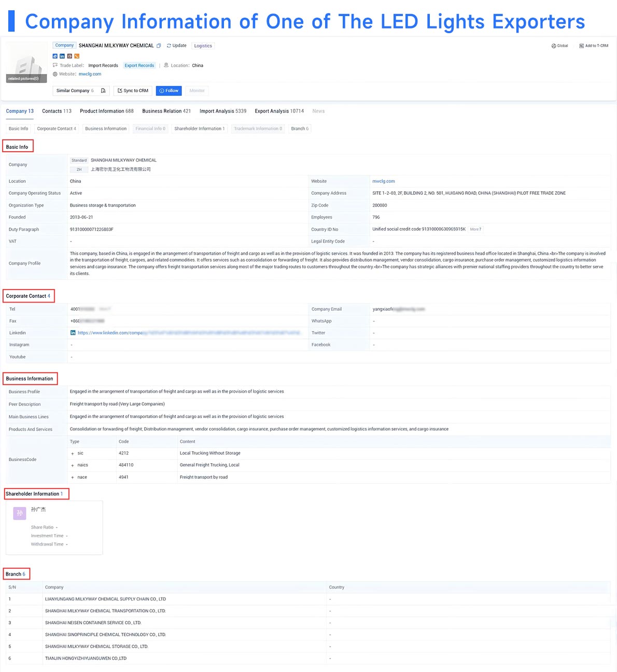
Task: Select branch SHANGHAI MILKYWAY CHEMICAL STORAGE CO., LTD.
Action: [96, 647]
